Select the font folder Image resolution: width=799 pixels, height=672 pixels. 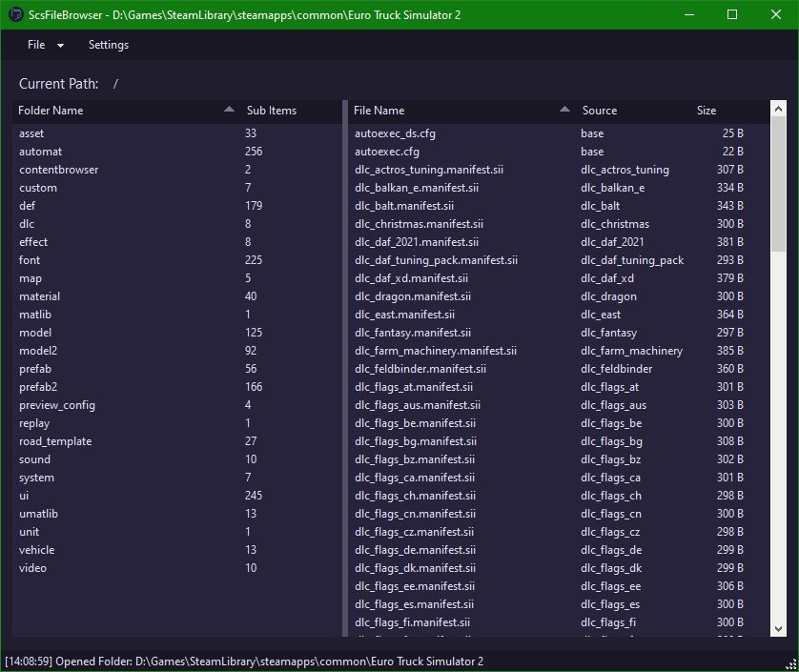(x=177, y=260)
